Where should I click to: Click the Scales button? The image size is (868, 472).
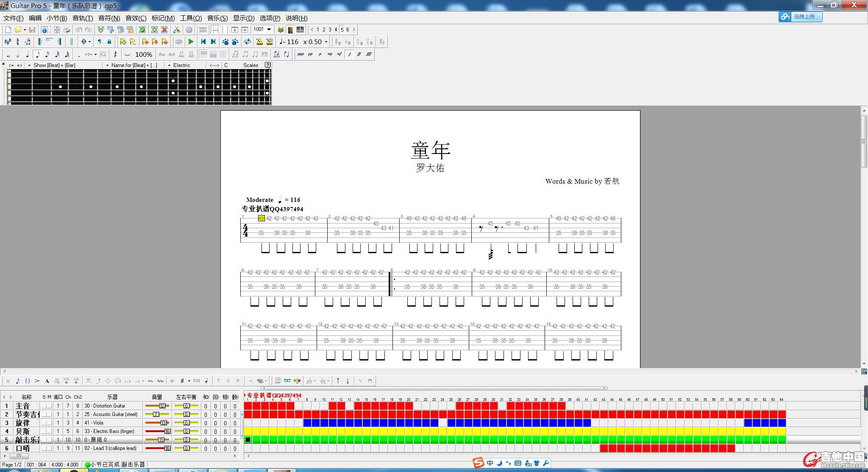tap(250, 65)
